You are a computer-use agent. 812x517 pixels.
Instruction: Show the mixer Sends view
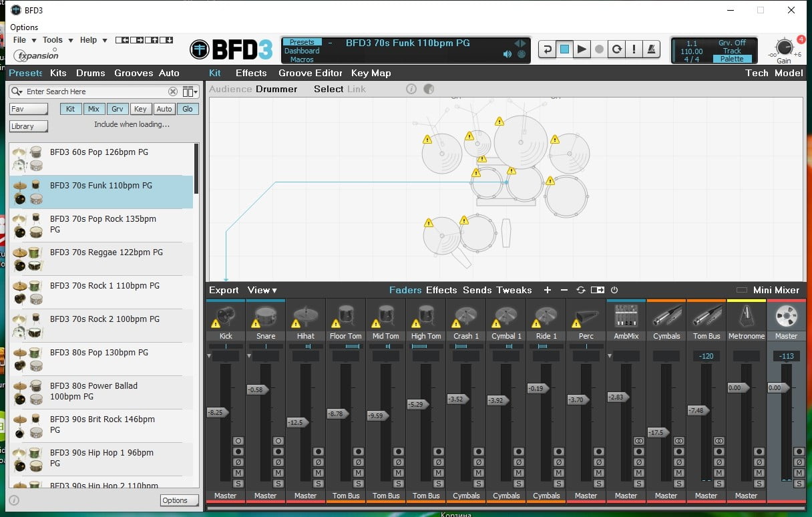[x=477, y=290]
